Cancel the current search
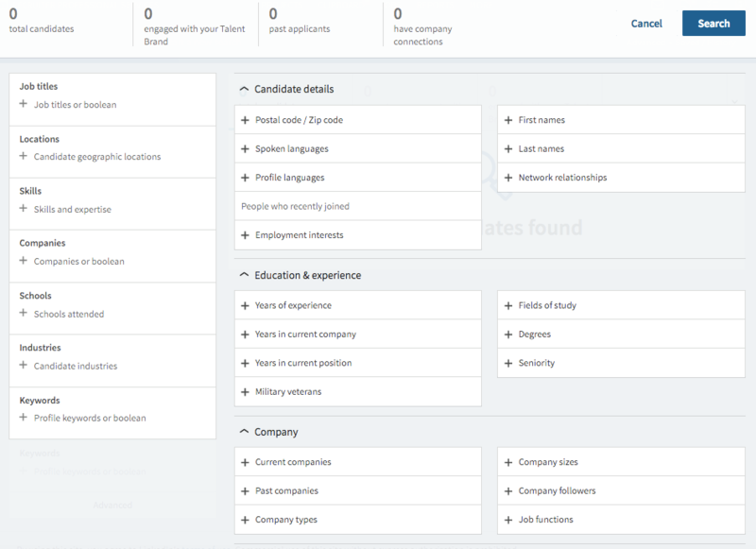This screenshot has height=549, width=756. tap(646, 23)
